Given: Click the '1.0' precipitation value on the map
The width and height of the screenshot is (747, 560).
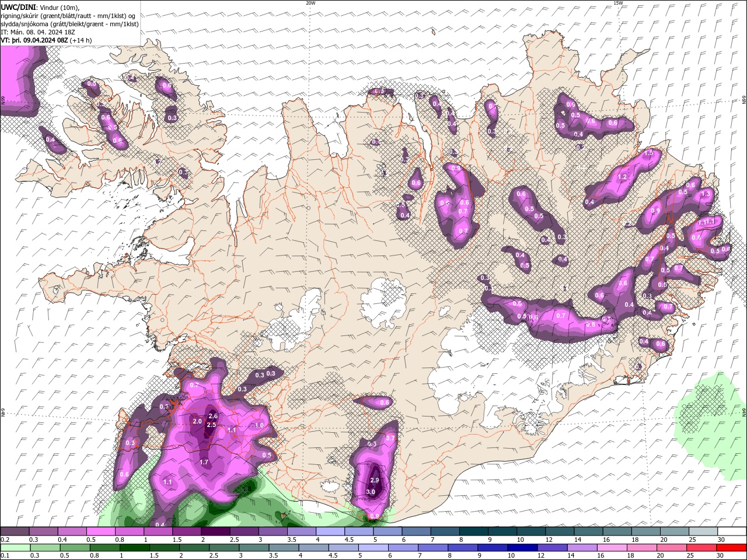Looking at the screenshot, I should click(259, 426).
